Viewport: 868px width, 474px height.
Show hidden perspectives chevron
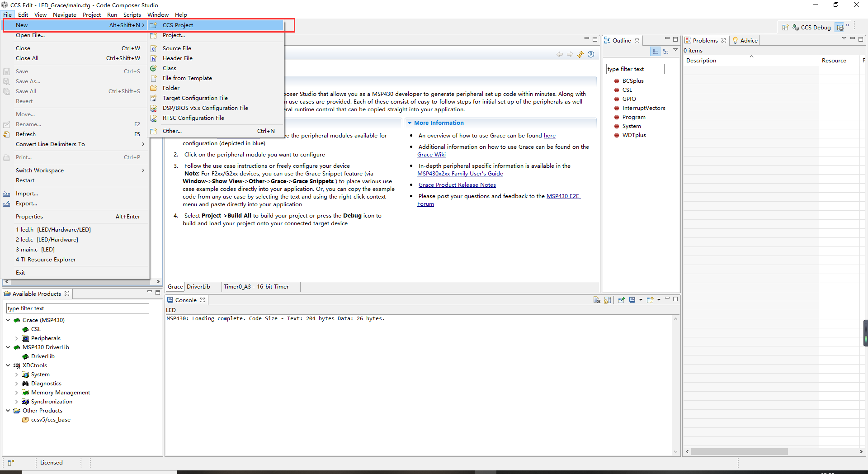coord(848,25)
